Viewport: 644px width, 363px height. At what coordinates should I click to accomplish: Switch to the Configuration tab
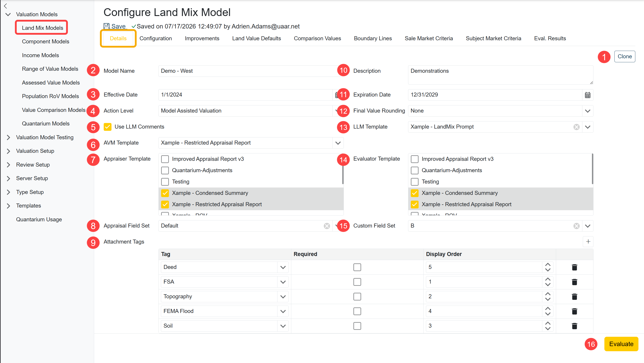[x=156, y=38]
